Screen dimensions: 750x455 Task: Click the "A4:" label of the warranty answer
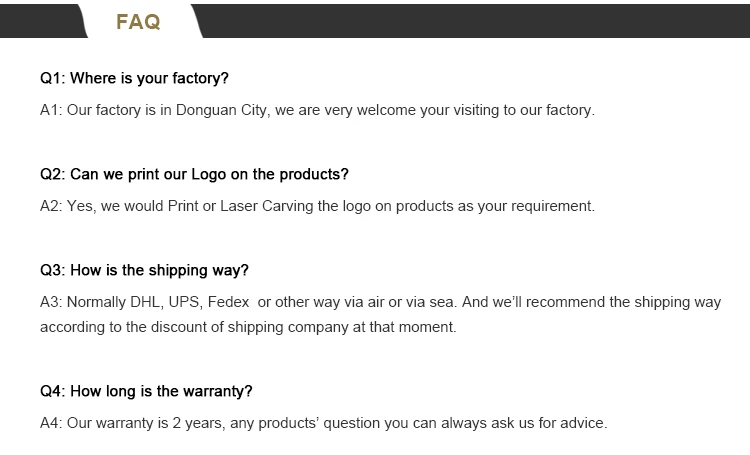[51, 423]
